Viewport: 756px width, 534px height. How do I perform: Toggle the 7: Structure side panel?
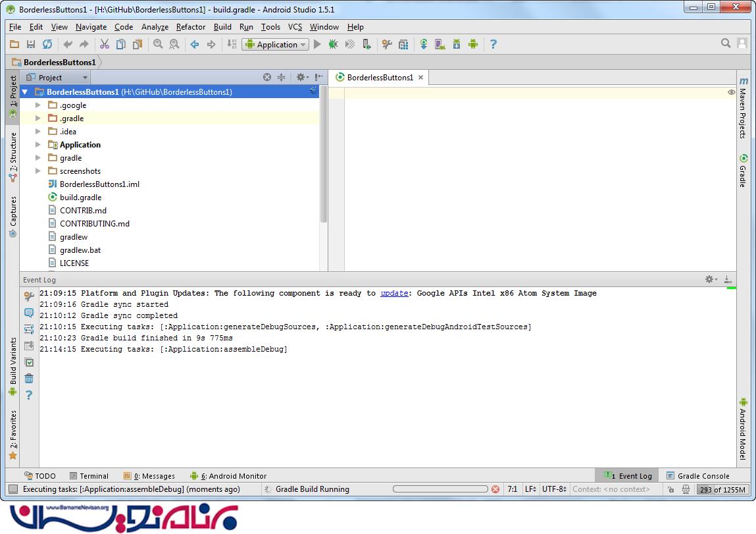coord(13,157)
